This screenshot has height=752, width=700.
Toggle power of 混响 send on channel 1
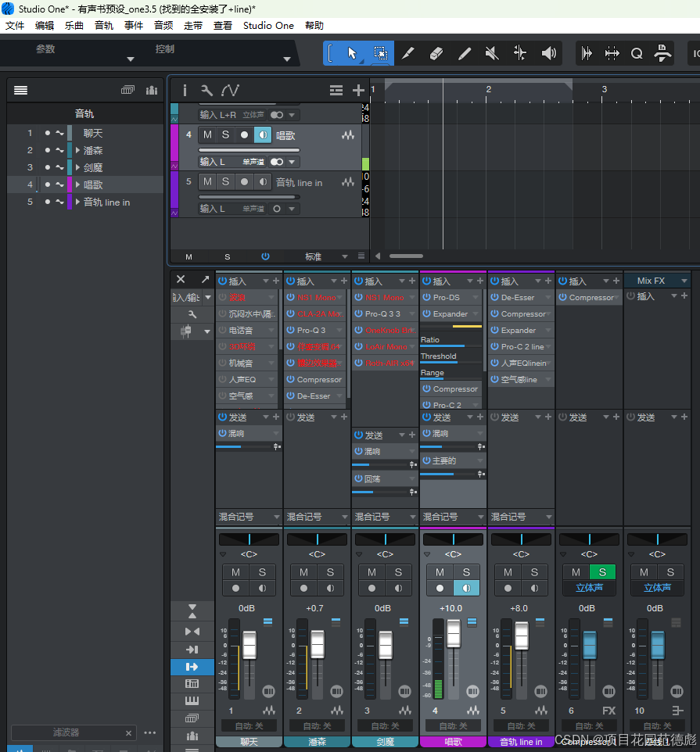(x=222, y=433)
